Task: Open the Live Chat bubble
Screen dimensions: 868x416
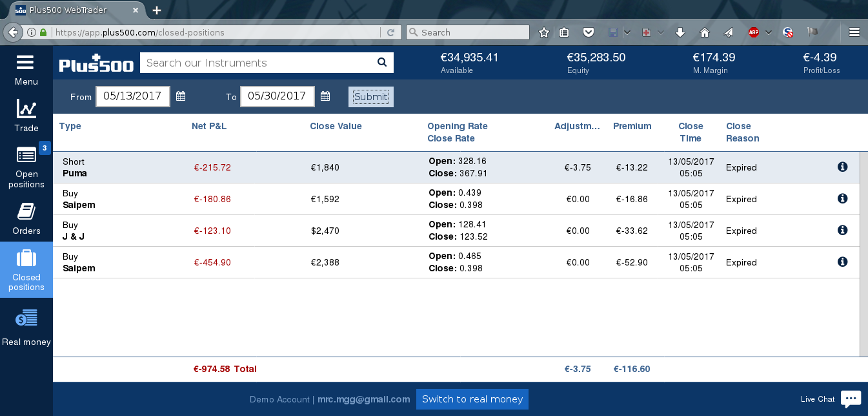Action: click(851, 399)
